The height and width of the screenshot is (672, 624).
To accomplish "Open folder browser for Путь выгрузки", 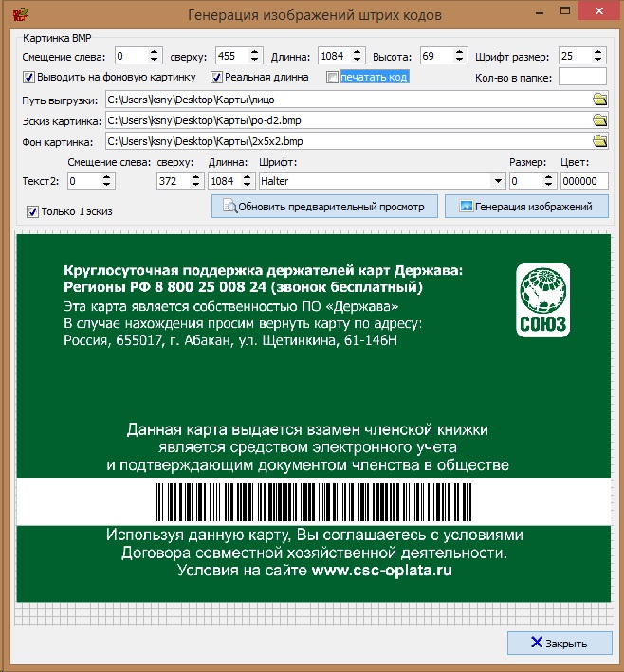I will pos(599,100).
